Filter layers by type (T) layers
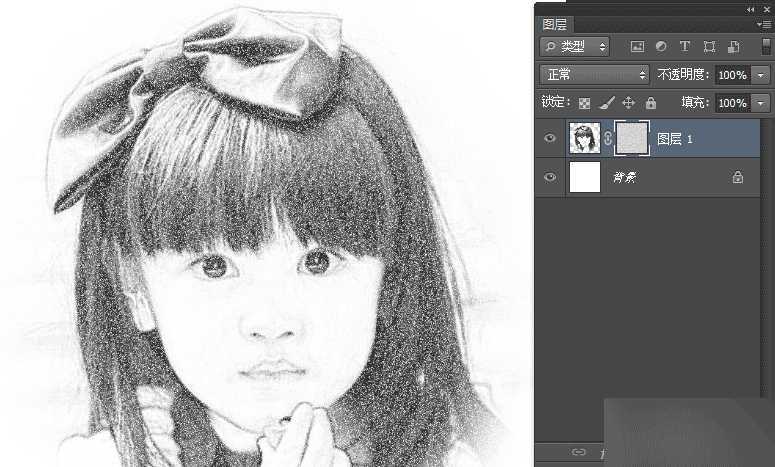The width and height of the screenshot is (775, 467). pos(685,46)
